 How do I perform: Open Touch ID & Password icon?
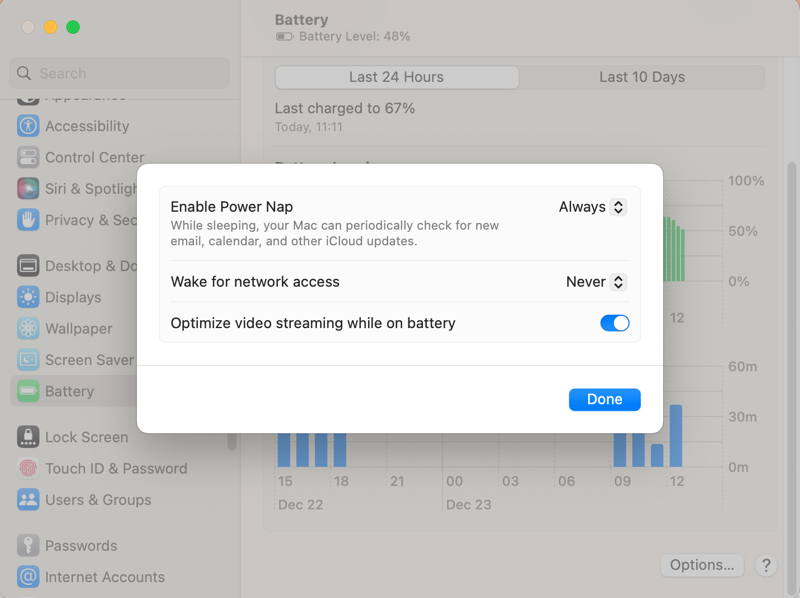pyautogui.click(x=28, y=468)
